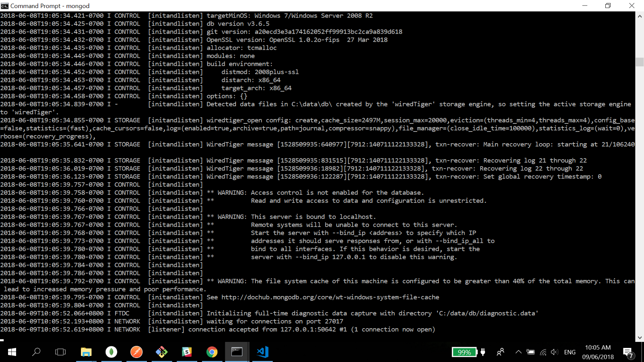Click 'waiting for connections on port 27017' text
This screenshot has height=362, width=644.
pos(275,321)
